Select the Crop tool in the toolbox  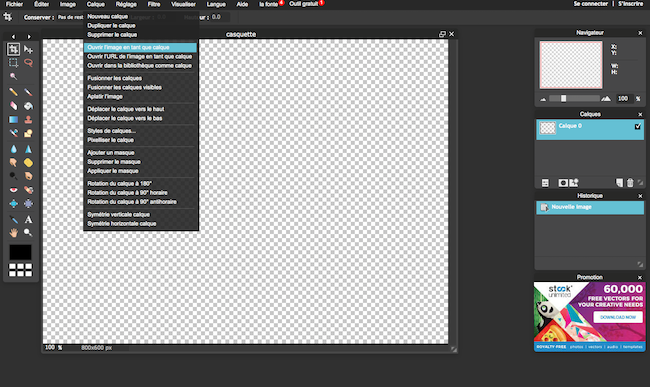click(x=13, y=49)
